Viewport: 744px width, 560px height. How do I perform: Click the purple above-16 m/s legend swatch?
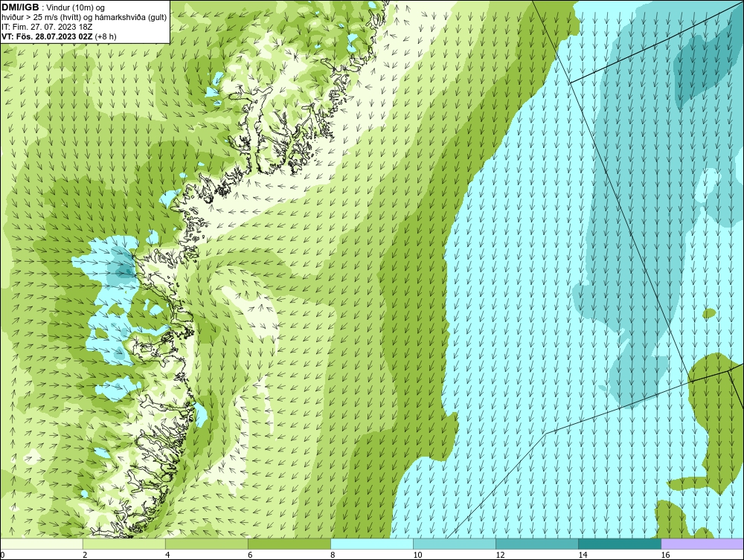[x=702, y=544]
